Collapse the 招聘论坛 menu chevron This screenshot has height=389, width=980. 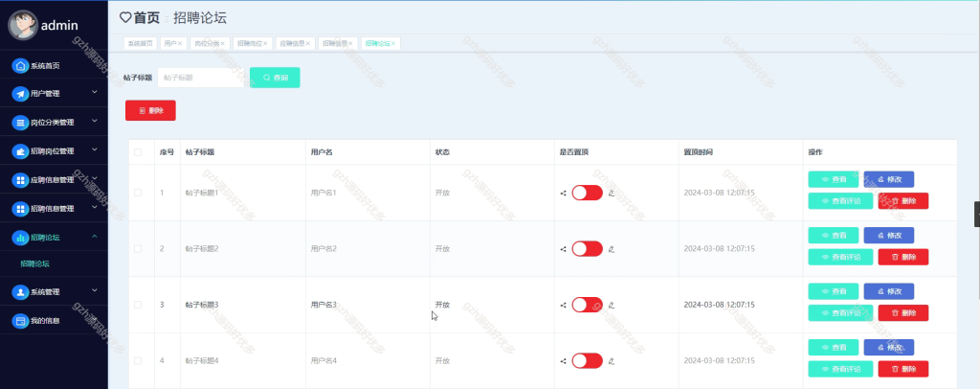(x=95, y=236)
